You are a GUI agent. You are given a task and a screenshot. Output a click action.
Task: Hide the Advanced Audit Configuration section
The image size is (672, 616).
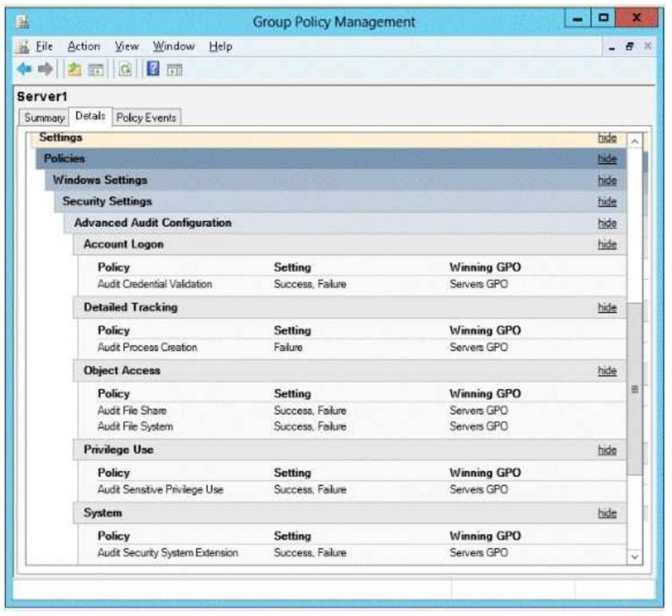pyautogui.click(x=607, y=223)
